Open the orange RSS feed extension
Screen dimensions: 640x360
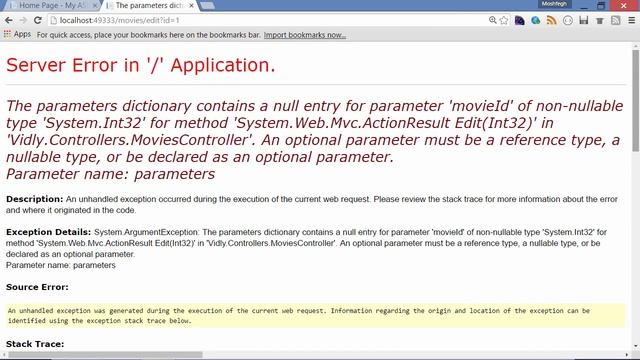pos(551,20)
